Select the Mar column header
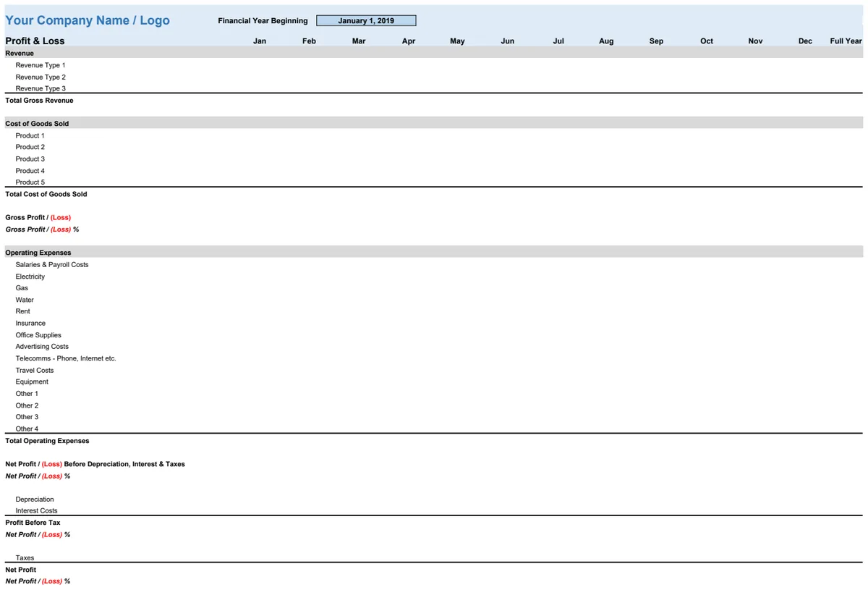868x590 pixels. tap(359, 41)
